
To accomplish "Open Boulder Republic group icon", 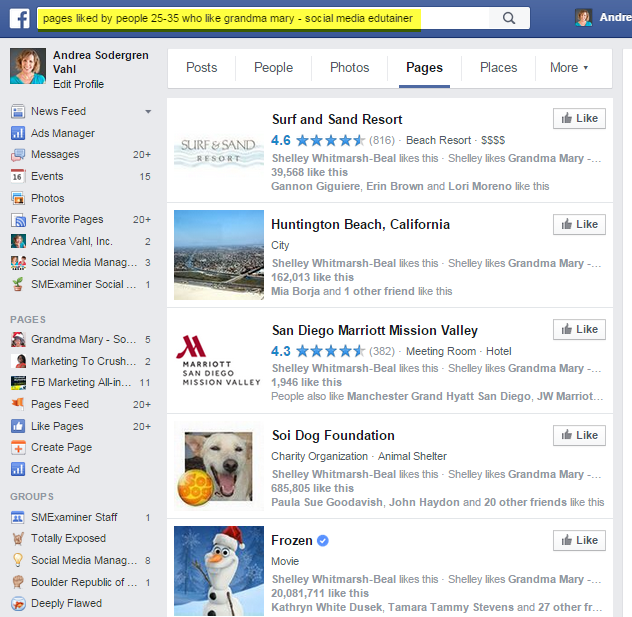I will [18, 582].
